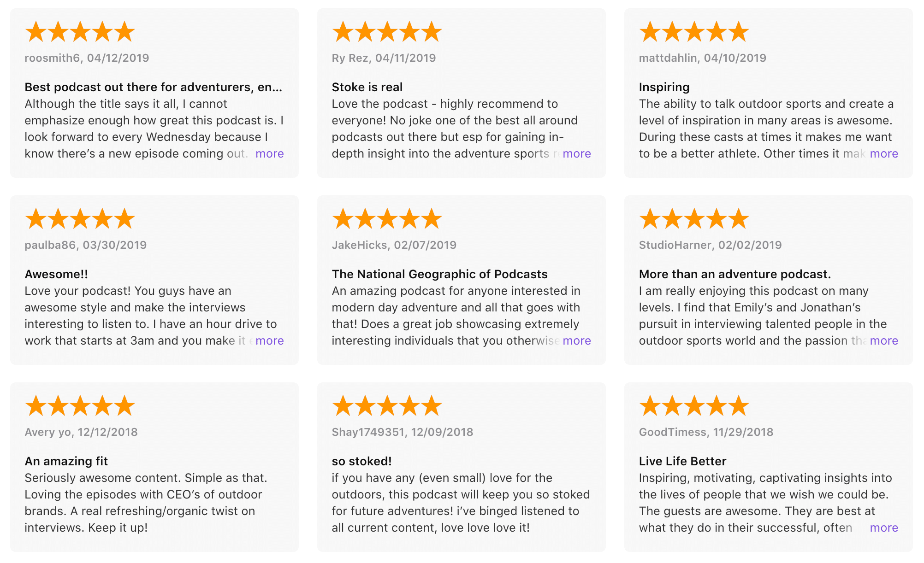Click the stars above Ry Rez's review
Viewport: 924px width, 563px height.
click(387, 32)
